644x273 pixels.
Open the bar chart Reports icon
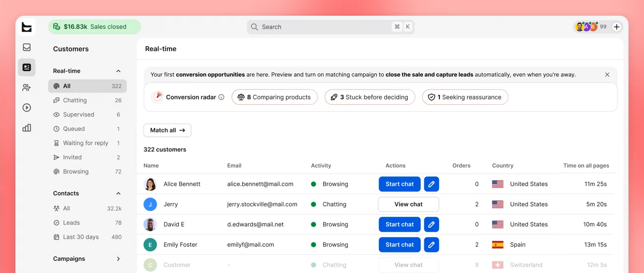coord(27,128)
